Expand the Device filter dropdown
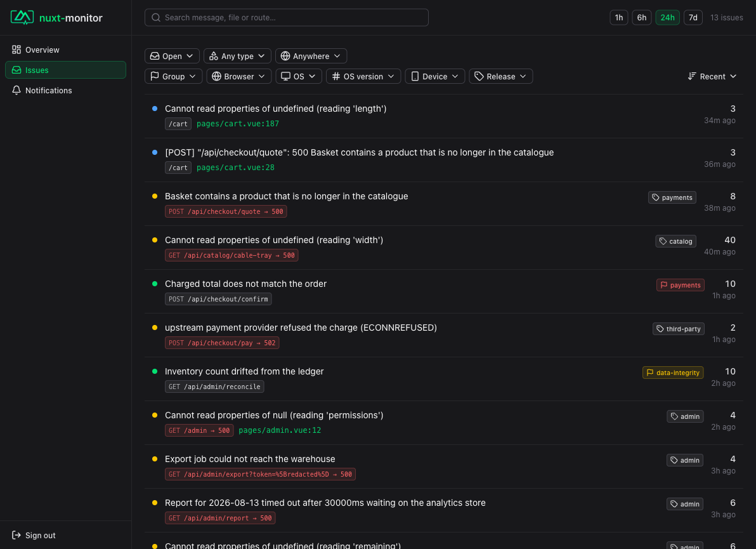Viewport: 756px width, 549px height. 435,76
